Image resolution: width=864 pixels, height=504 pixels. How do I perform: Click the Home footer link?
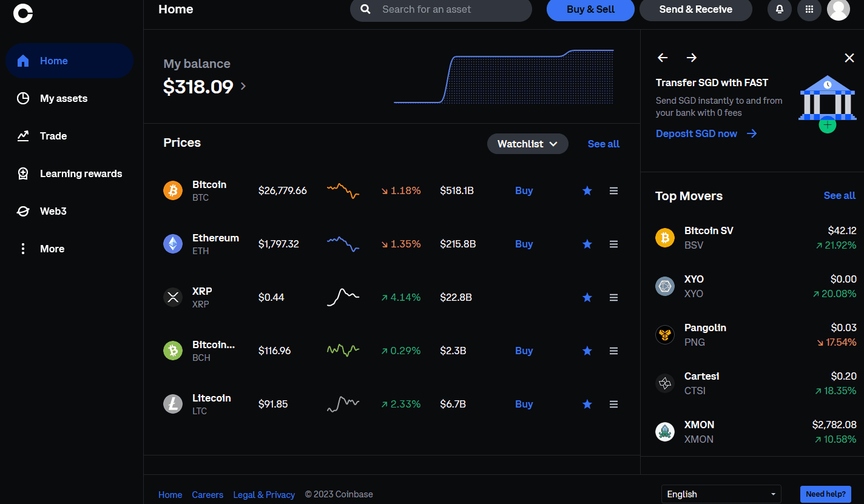click(x=170, y=495)
